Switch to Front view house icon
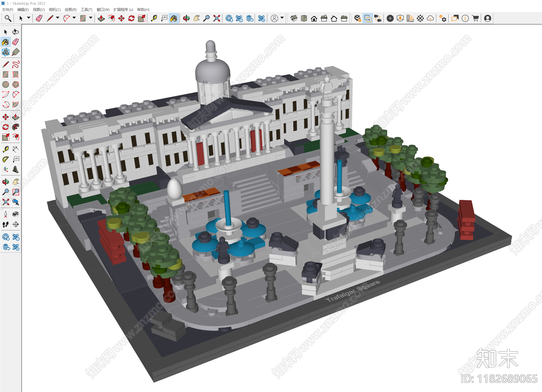This screenshot has width=542, height=392. point(314,18)
